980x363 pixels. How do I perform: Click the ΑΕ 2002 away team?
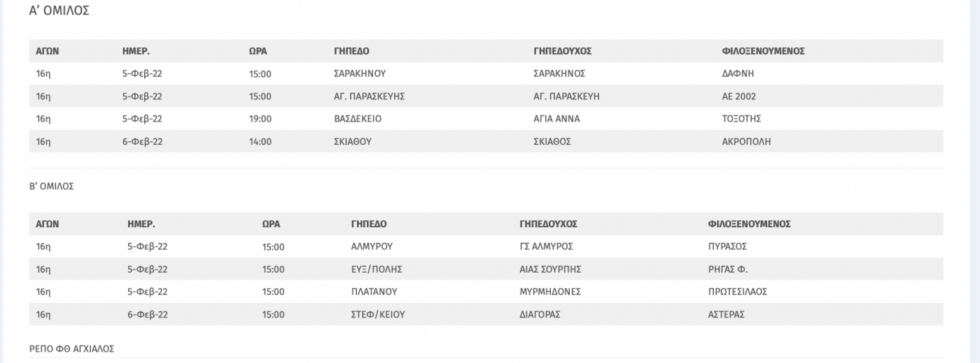click(x=738, y=96)
